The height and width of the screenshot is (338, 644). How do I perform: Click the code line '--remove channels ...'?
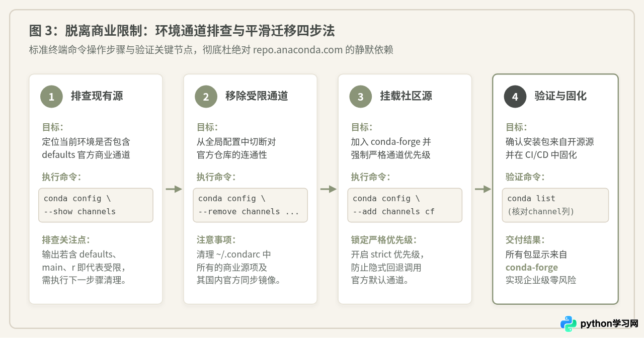(x=249, y=212)
